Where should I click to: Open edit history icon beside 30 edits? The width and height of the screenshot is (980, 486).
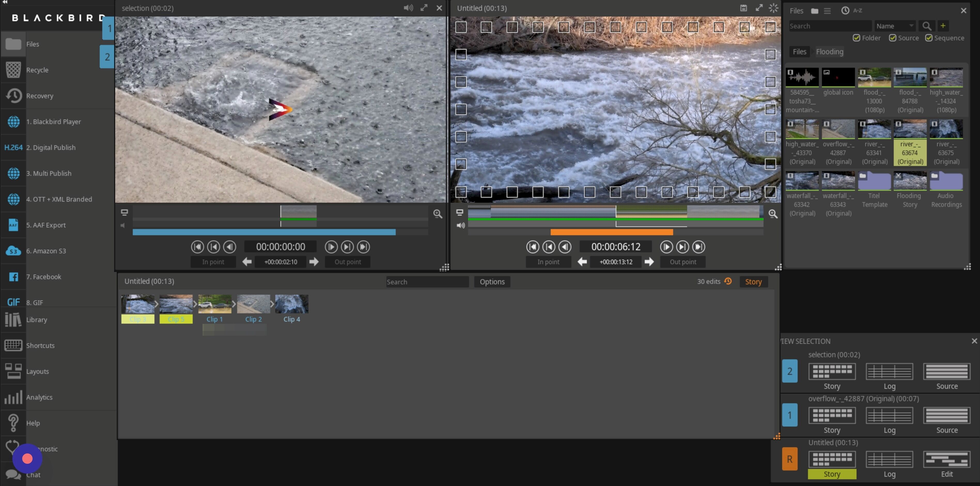coord(728,281)
